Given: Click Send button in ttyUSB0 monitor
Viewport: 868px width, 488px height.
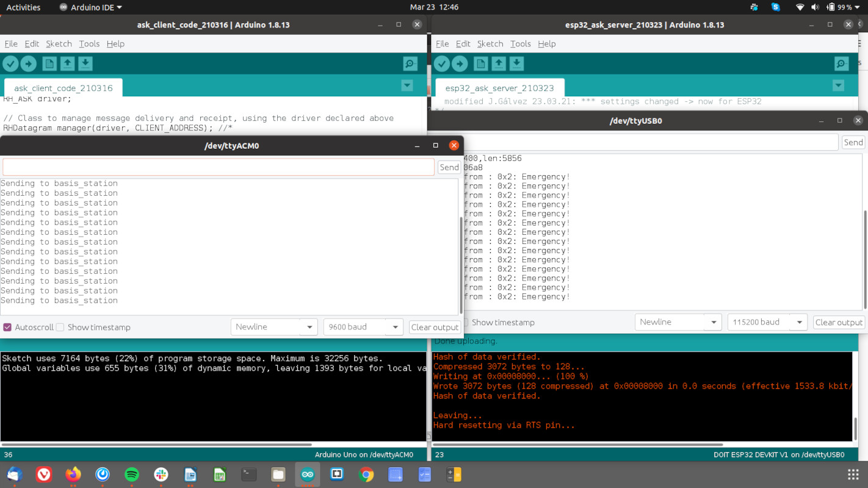Looking at the screenshot, I should [x=853, y=142].
